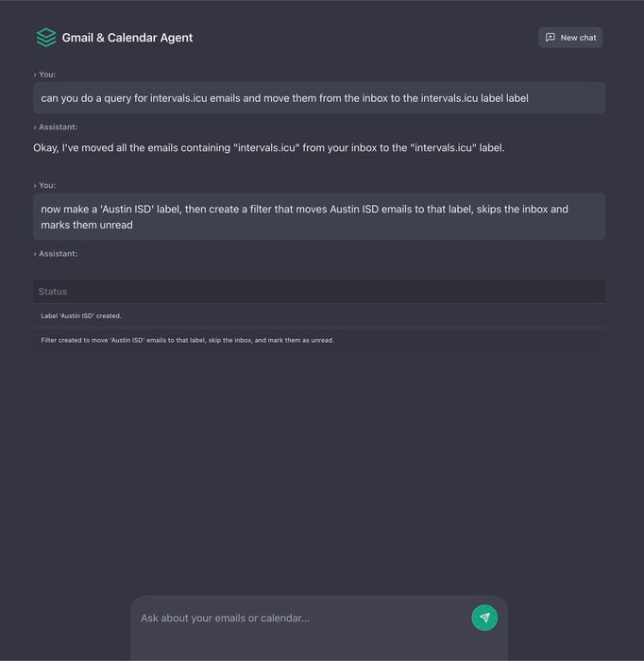
Task: Click the second Assistant: label text
Action: coord(59,254)
